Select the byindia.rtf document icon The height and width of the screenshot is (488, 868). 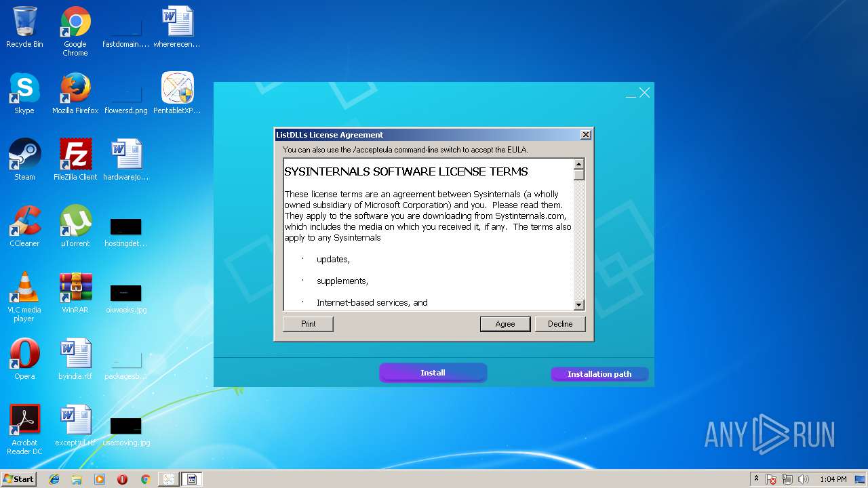point(75,359)
